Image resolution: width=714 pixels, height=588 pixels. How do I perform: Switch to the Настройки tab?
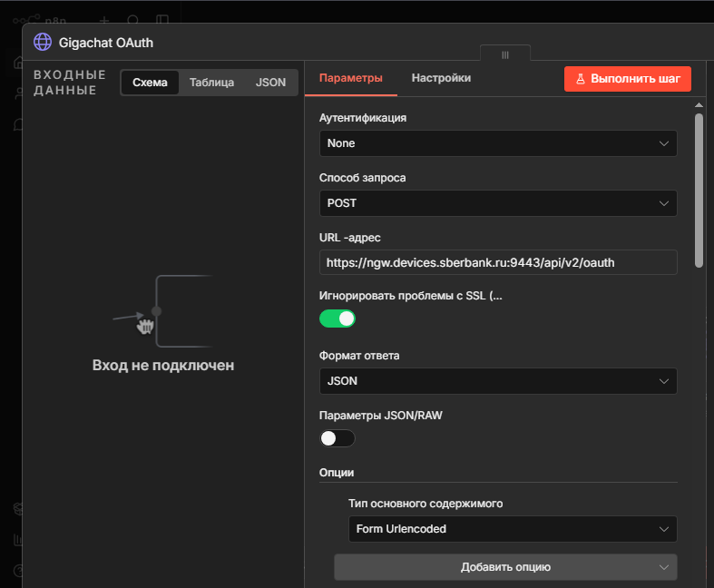[x=441, y=78]
